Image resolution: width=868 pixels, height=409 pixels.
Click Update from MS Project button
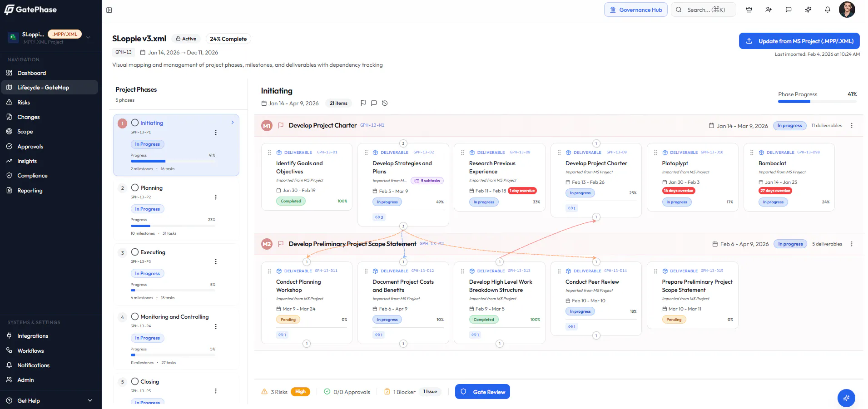pyautogui.click(x=799, y=41)
